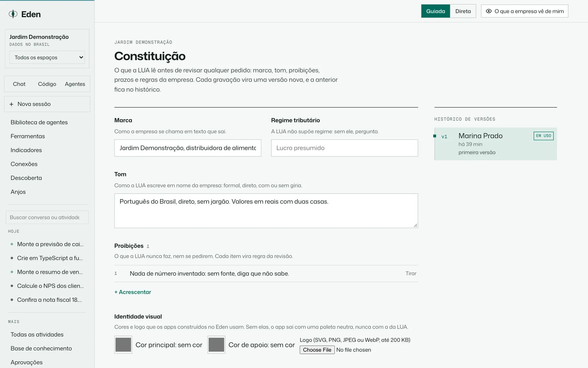Screen dimensions: 588x368
Task: Click the Eden logo icon
Action: pos(13,14)
